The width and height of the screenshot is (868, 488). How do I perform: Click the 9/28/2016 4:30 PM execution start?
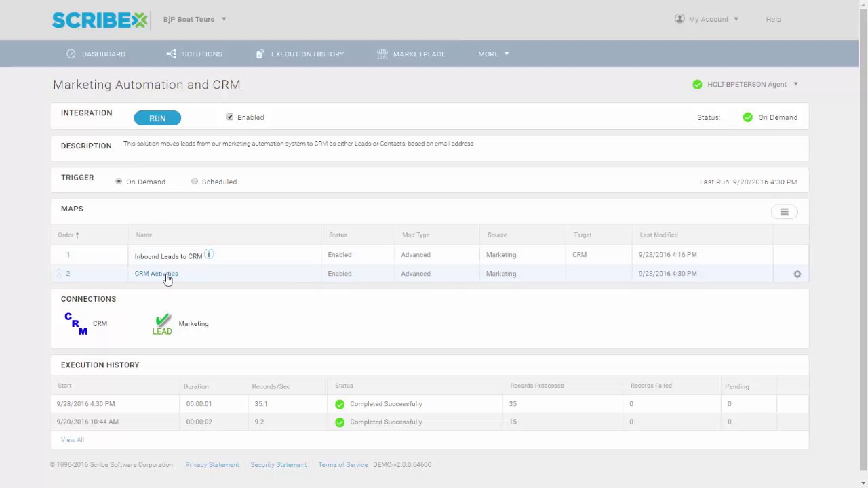coord(85,404)
